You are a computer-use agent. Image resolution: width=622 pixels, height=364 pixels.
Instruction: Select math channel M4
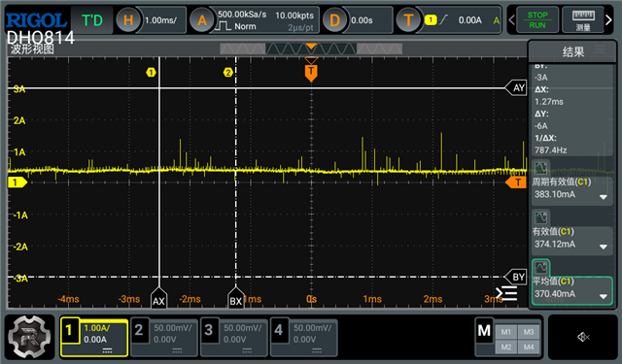(x=529, y=347)
